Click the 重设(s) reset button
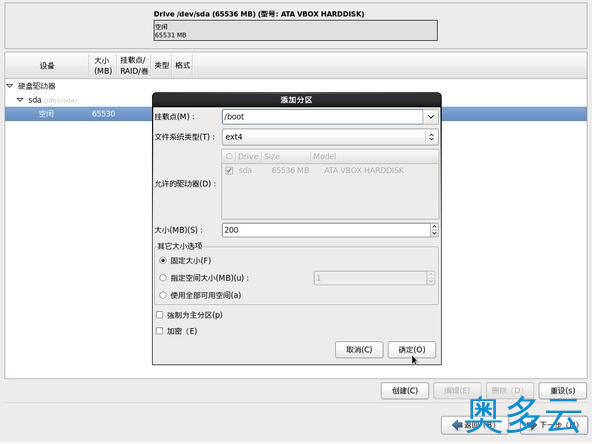Image resolution: width=592 pixels, height=444 pixels. [x=563, y=391]
